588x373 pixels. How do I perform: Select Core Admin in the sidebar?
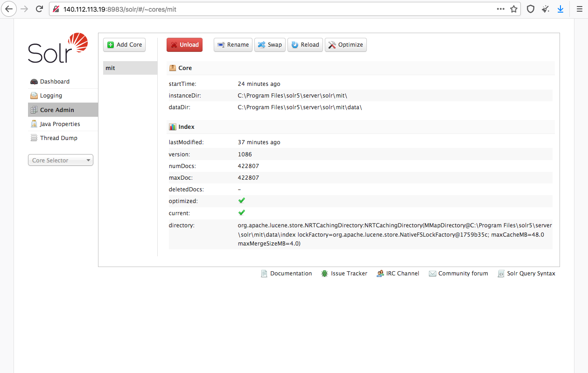click(x=63, y=110)
